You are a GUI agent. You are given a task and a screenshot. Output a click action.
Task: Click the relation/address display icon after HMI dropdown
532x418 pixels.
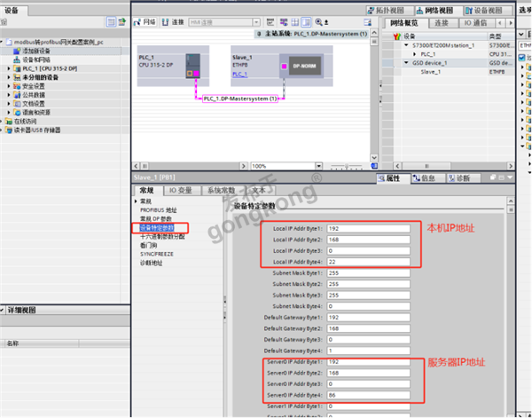tap(270, 22)
